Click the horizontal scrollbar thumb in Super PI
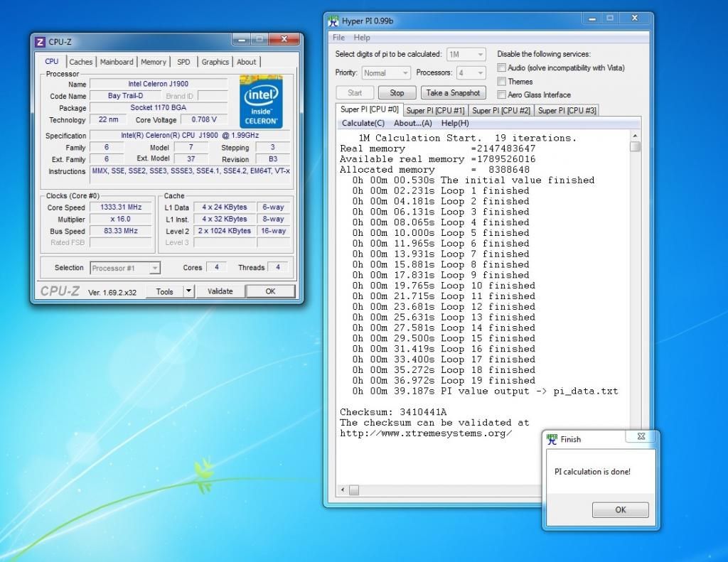The image size is (728, 562). (354, 490)
